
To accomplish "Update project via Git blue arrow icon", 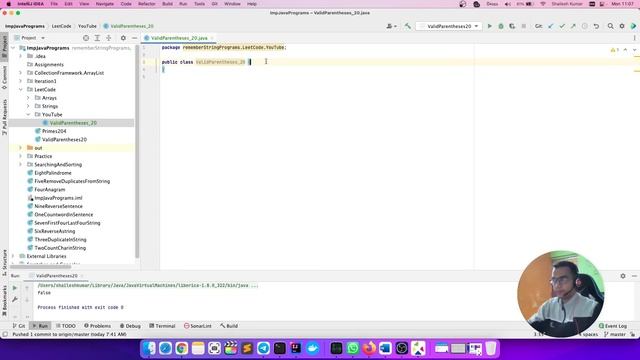I will 551,26.
